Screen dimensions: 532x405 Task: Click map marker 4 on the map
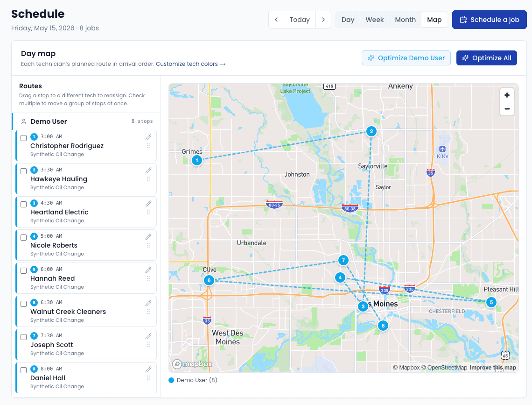[x=340, y=277]
